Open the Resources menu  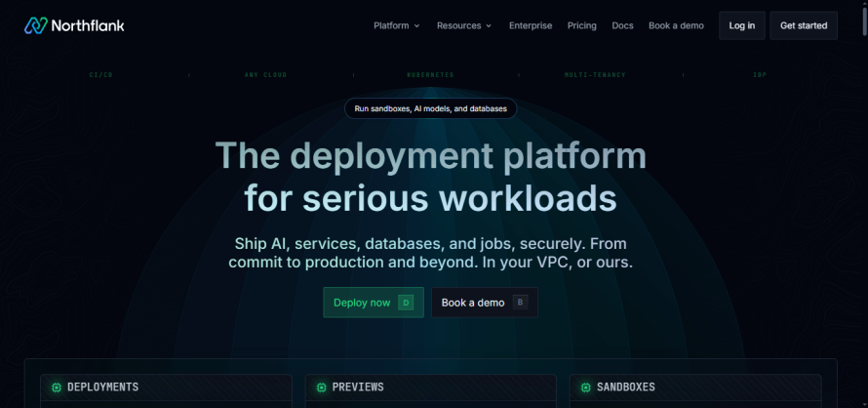click(464, 25)
